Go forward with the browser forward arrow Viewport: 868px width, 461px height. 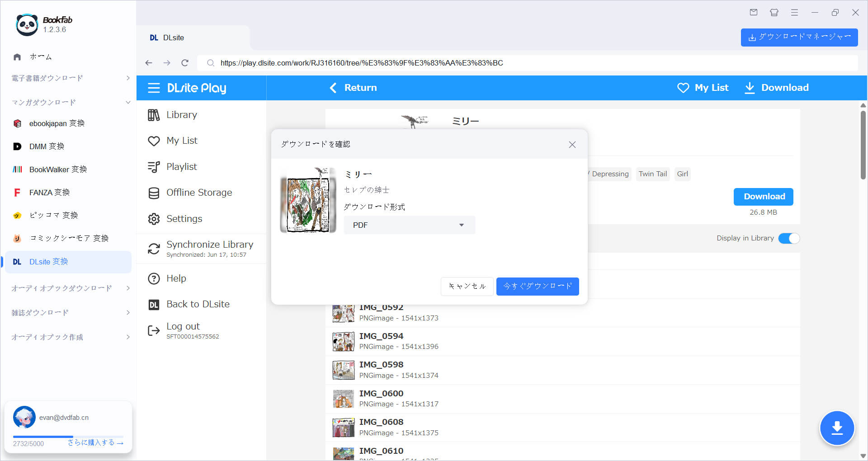point(167,63)
